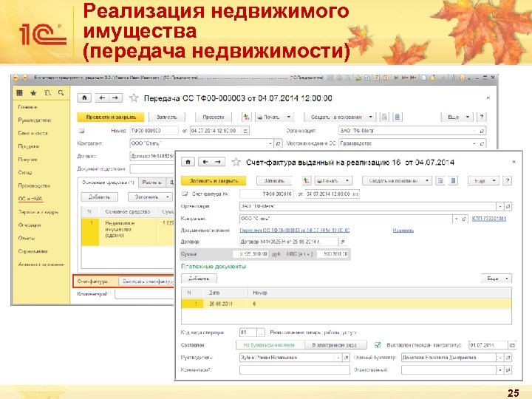The image size is (532, 399).
Task: Select На бумажном носителе option
Action: [x=269, y=345]
